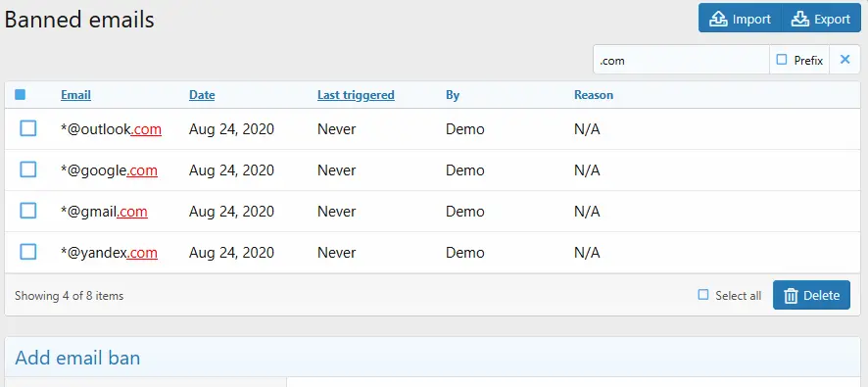Focus the search field containing .com
This screenshot has height=387, width=868.
[x=682, y=60]
